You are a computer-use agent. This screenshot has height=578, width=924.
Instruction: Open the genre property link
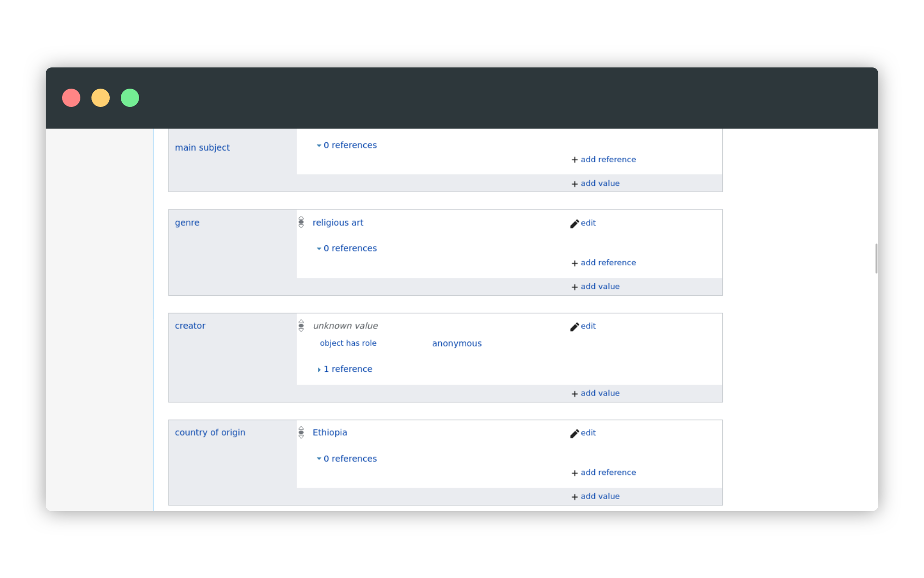pyautogui.click(x=187, y=223)
